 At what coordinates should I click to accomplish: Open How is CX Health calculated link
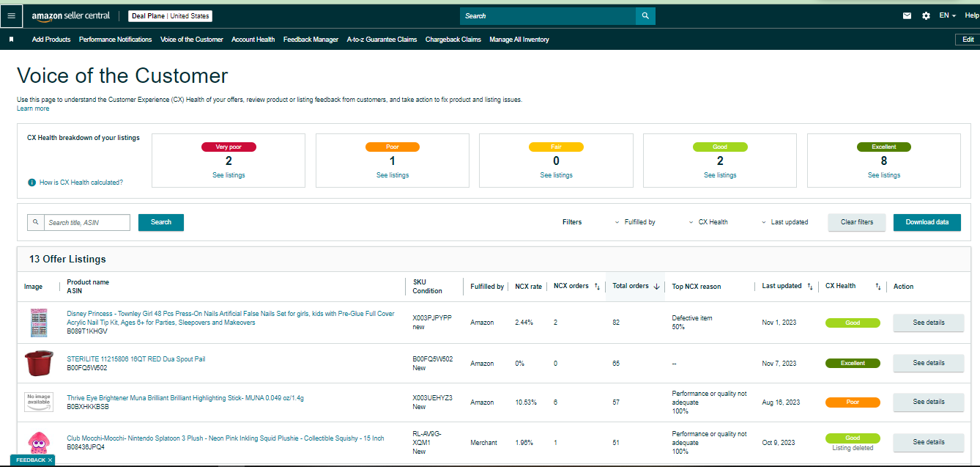pos(81,183)
